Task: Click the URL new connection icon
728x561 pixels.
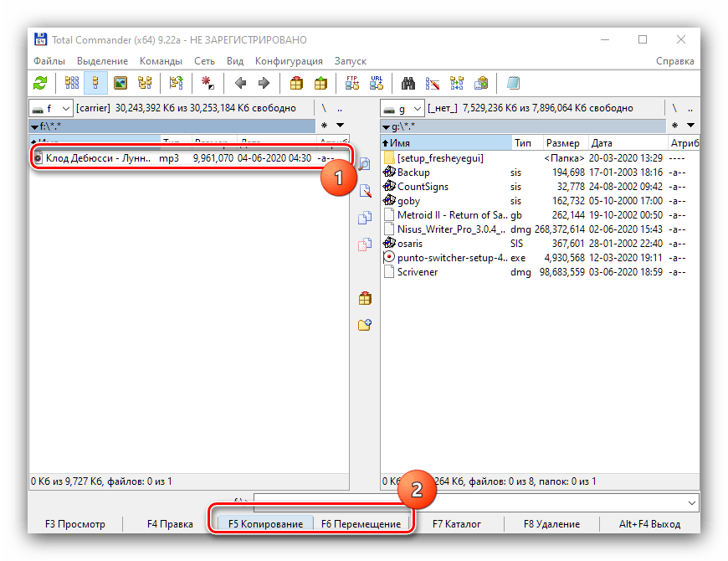Action: [377, 83]
